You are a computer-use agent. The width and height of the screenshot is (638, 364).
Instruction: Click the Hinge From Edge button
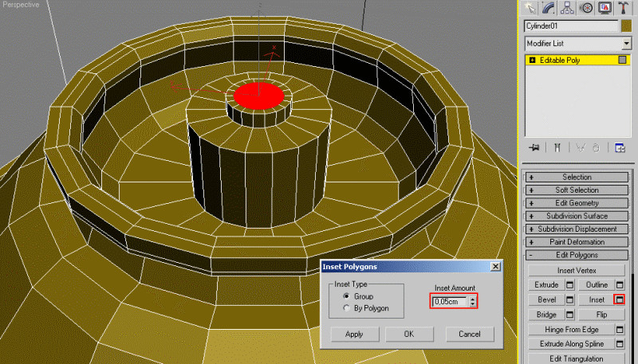click(x=571, y=329)
